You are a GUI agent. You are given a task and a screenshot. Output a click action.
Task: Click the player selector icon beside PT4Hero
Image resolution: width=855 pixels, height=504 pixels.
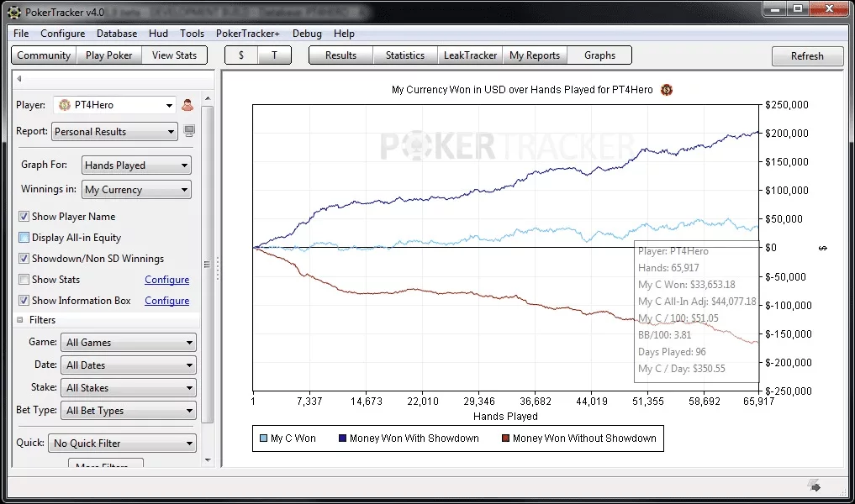[187, 105]
